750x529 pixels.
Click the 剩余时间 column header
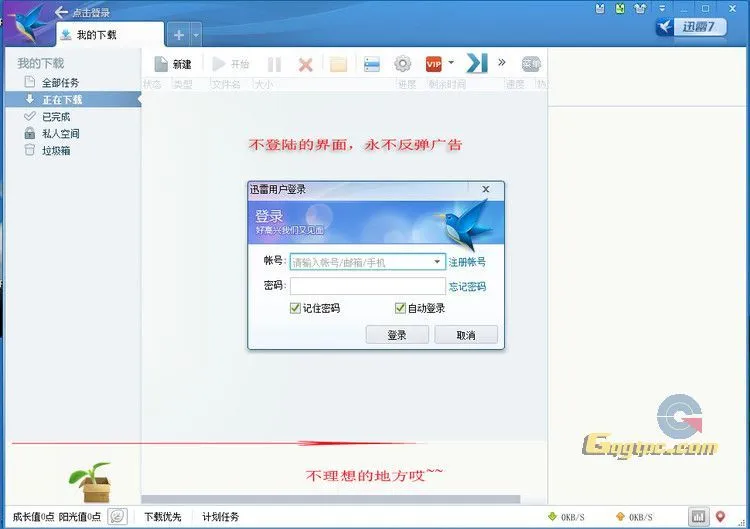[x=447, y=84]
